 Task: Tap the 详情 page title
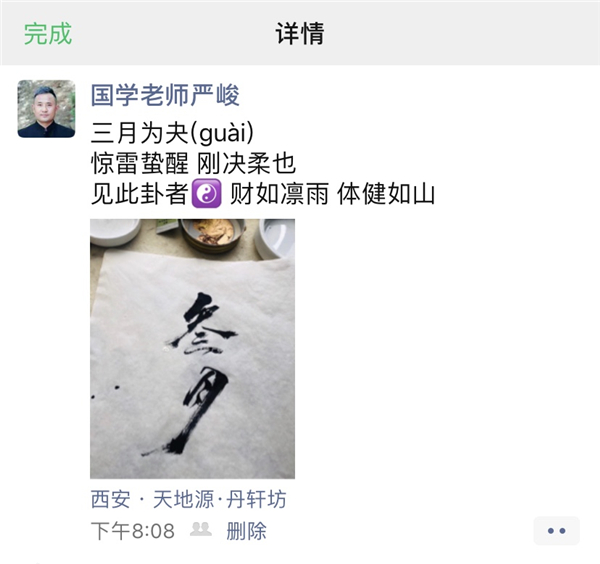[x=300, y=34]
